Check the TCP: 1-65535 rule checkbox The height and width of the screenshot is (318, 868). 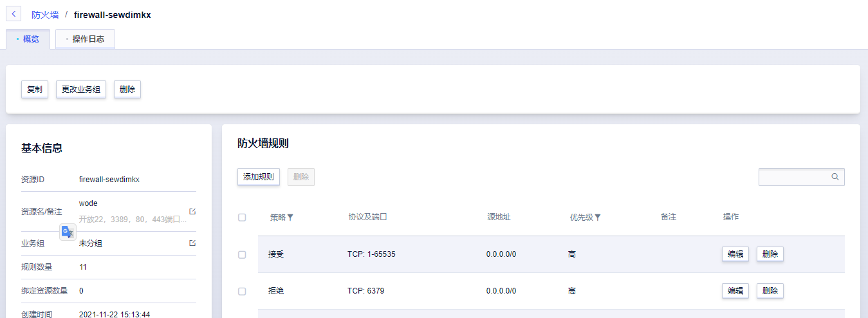(242, 254)
